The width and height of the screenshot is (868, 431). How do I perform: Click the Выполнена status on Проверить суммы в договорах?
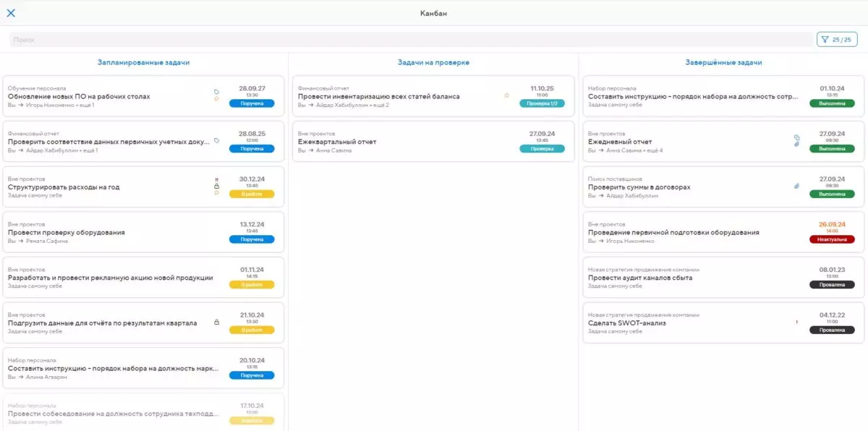coord(832,194)
